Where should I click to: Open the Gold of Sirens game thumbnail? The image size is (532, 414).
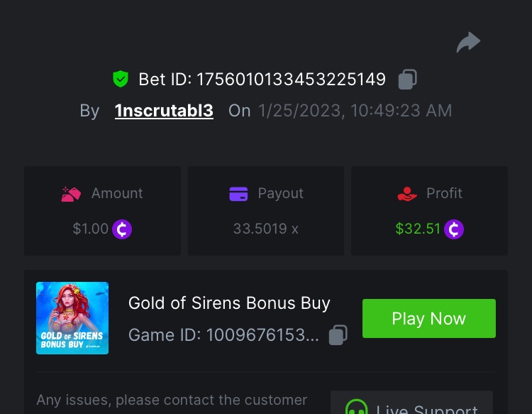72,318
